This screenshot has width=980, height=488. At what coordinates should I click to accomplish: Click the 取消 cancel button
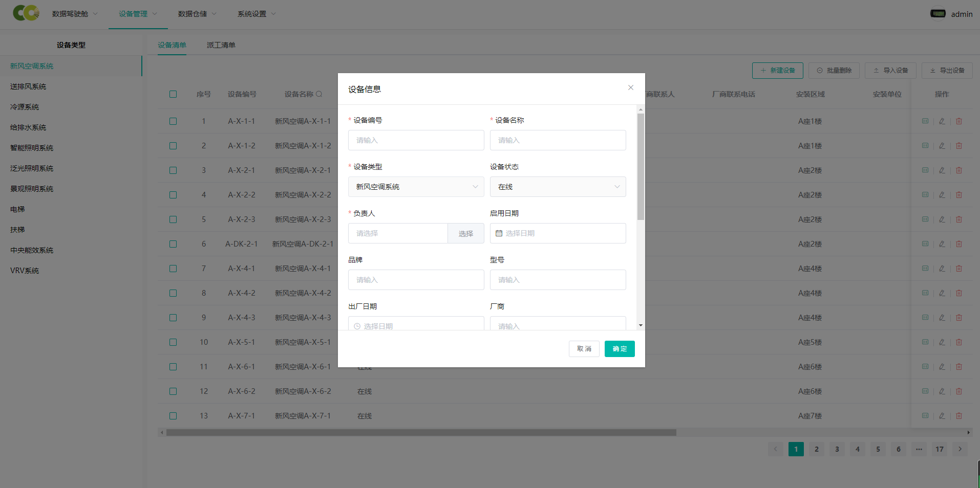tap(584, 349)
